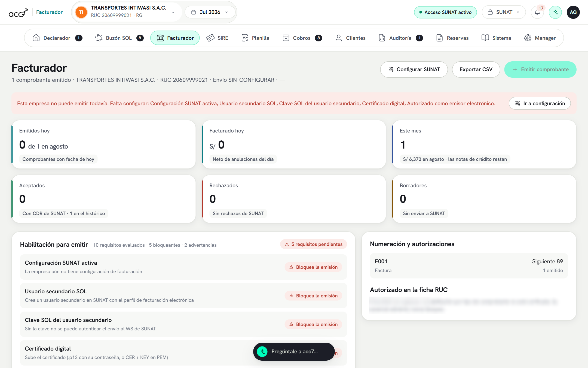Open the Aceptados card

click(104, 199)
